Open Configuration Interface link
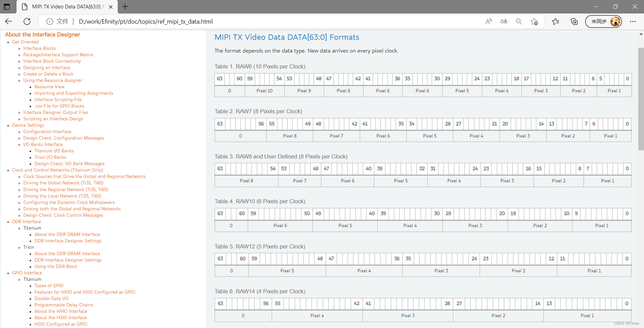This screenshot has height=328, width=644. [47, 131]
